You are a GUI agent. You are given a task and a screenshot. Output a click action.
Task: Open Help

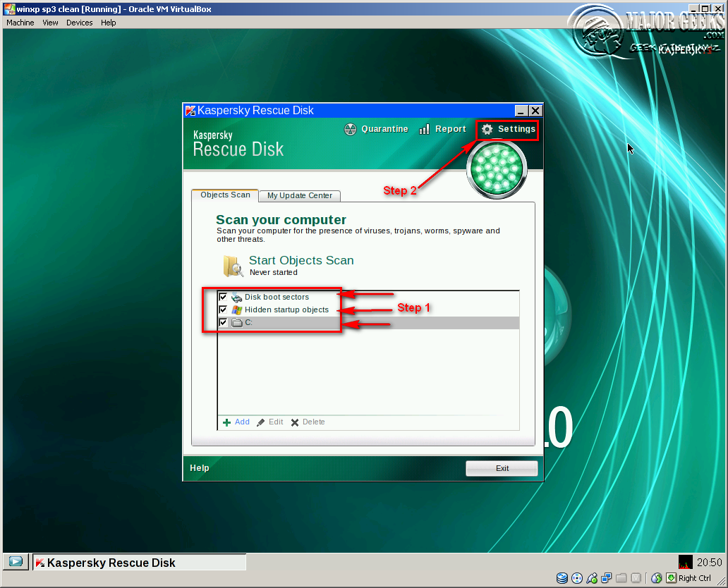(200, 467)
